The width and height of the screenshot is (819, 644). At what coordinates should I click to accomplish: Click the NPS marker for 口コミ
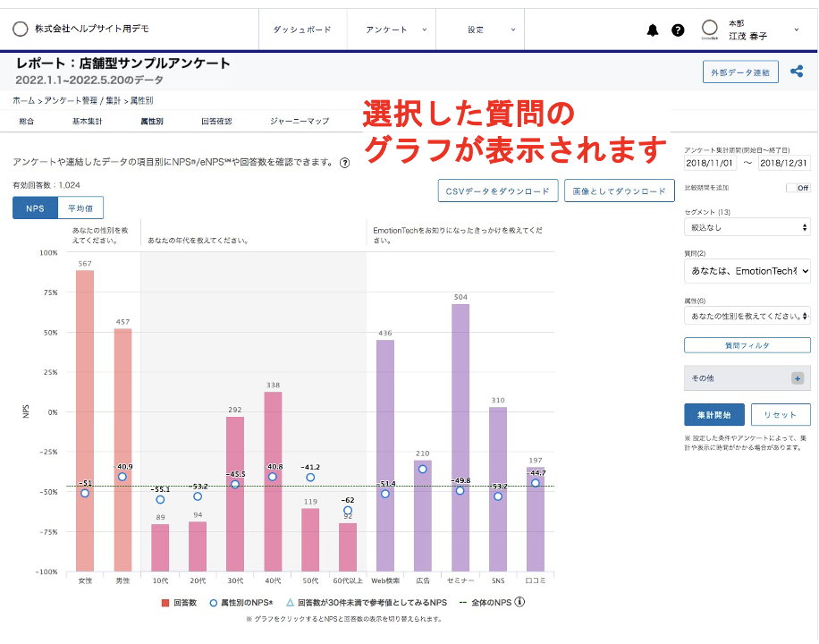536,483
